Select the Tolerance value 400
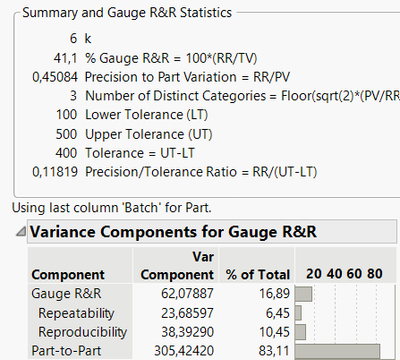400x360 pixels. tap(66, 153)
